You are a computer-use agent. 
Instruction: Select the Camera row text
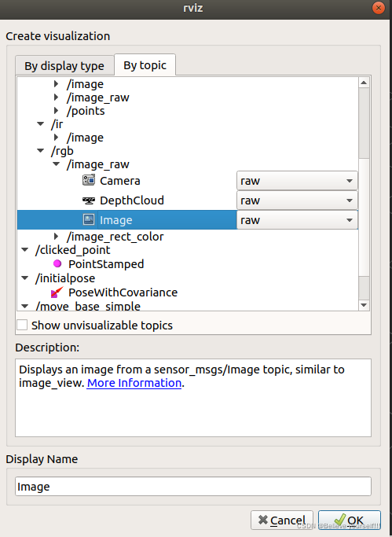pos(119,181)
